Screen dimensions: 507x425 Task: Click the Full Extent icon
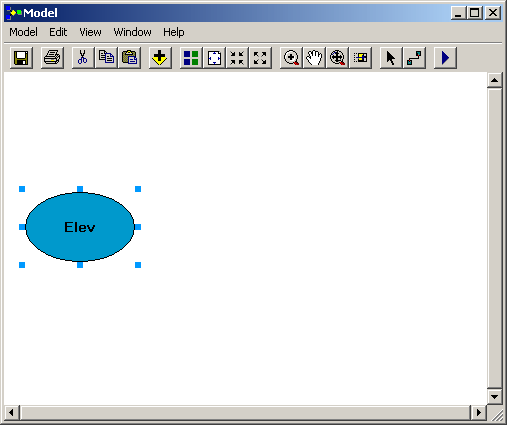214,58
